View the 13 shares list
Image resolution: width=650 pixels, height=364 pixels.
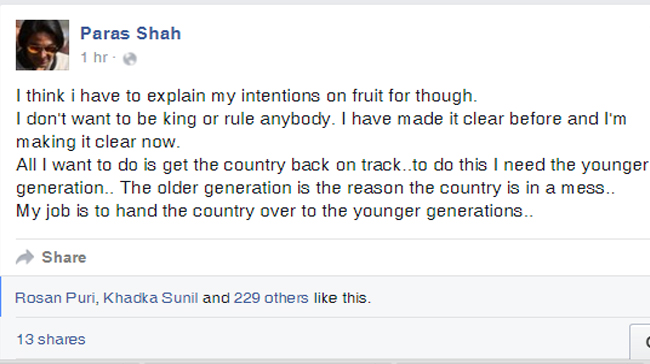tap(51, 339)
